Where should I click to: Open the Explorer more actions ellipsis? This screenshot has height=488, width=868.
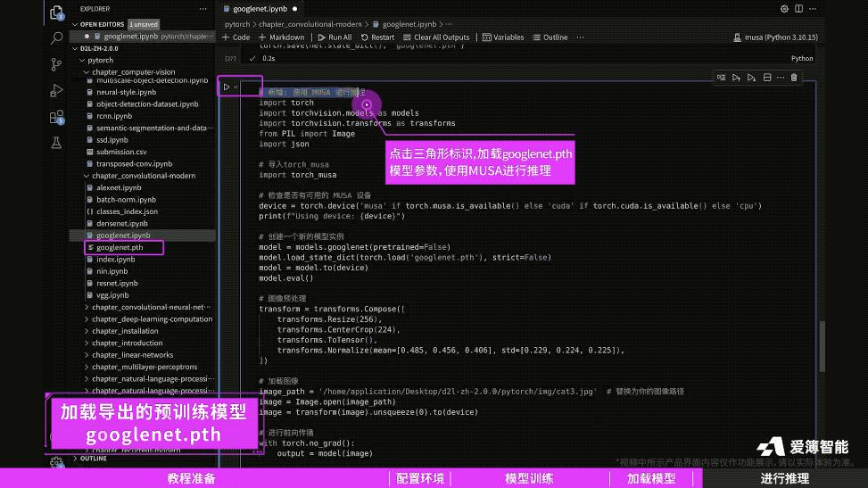(x=203, y=9)
